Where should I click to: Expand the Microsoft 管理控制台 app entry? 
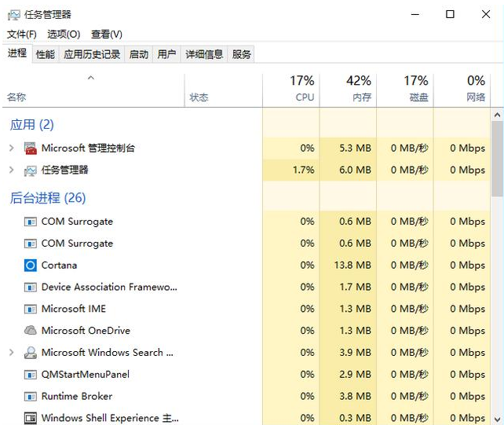tap(12, 148)
